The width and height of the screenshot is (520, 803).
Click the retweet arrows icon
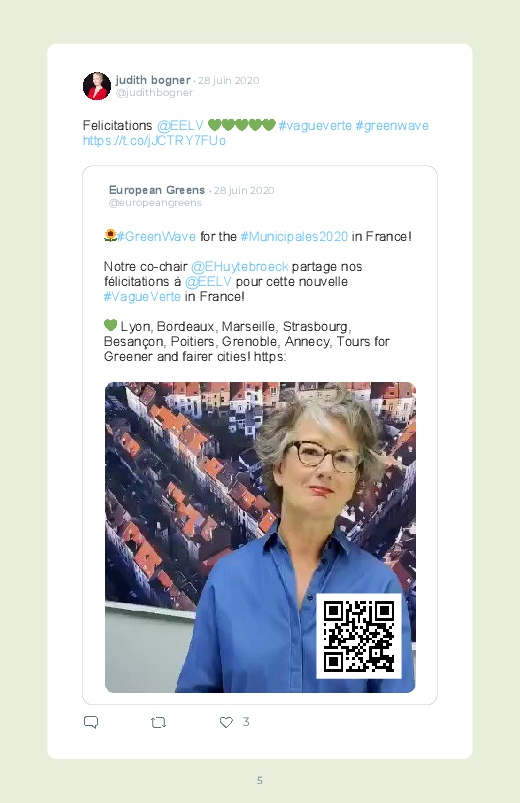(158, 723)
